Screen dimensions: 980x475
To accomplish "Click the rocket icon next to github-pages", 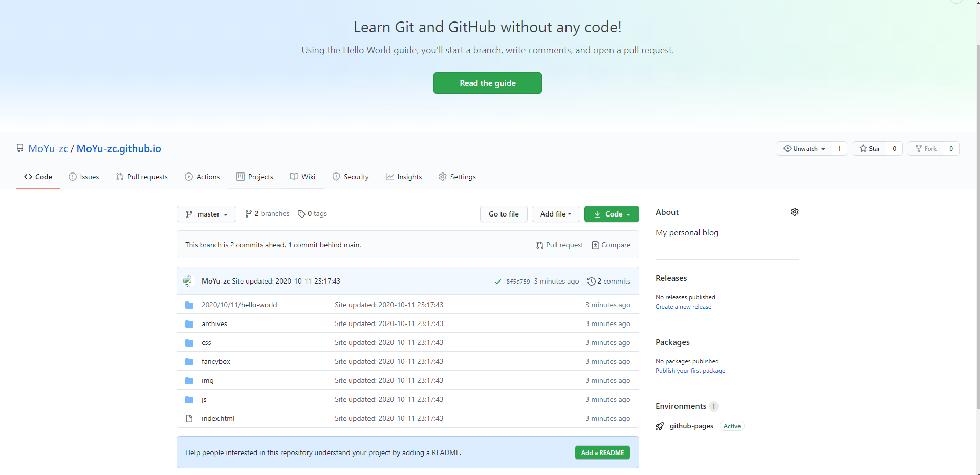I will pos(660,426).
